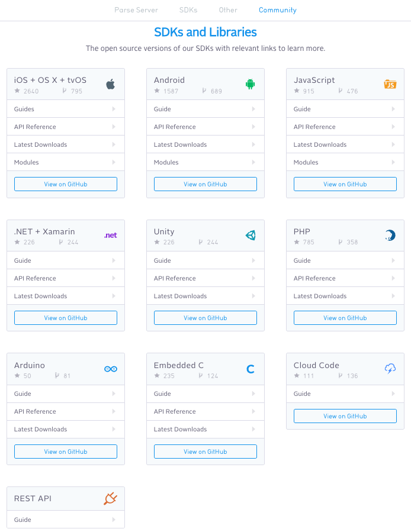The image size is (411, 532).
Task: Click the Apple logo icon on iOS card
Action: point(110,84)
